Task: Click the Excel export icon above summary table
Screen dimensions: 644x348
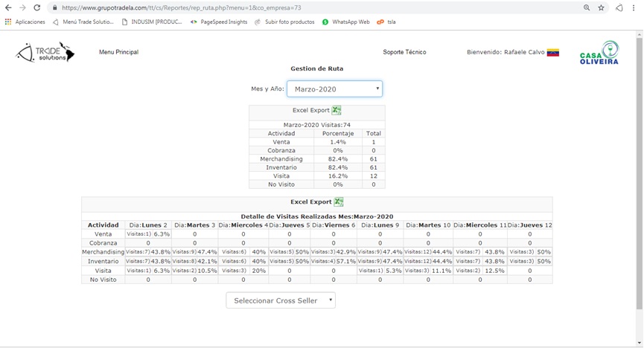Action: pyautogui.click(x=337, y=111)
